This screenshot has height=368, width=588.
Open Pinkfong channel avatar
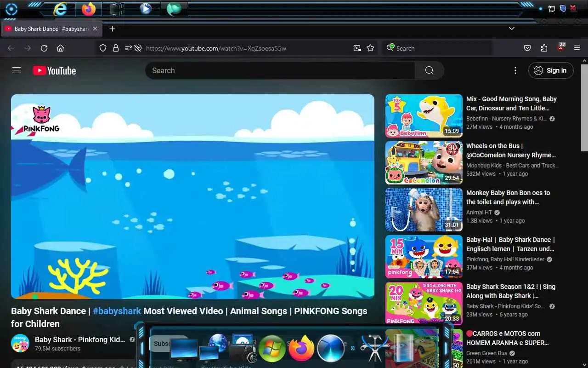(x=20, y=343)
